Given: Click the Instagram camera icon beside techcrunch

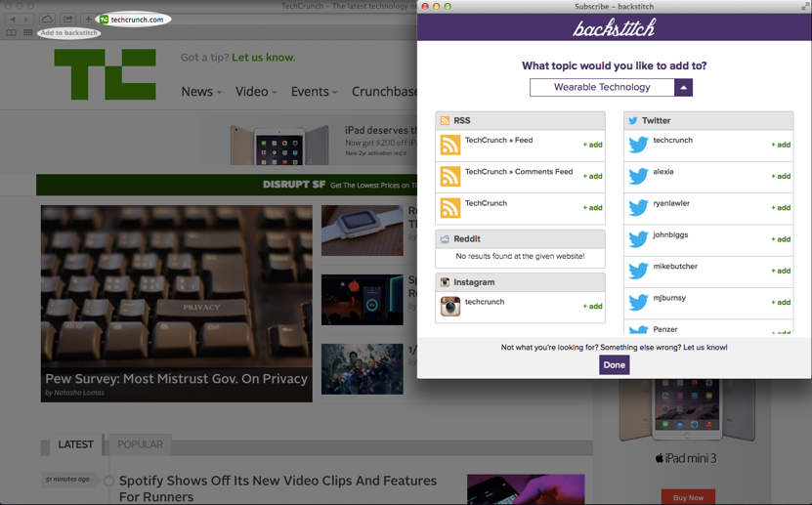Looking at the screenshot, I should (x=450, y=306).
